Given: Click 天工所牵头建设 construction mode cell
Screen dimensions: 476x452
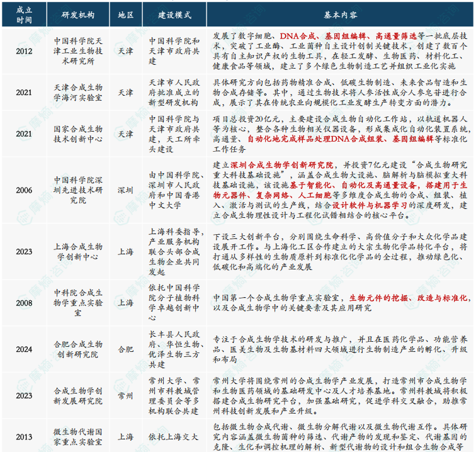Looking at the screenshot, I should pos(174,134).
